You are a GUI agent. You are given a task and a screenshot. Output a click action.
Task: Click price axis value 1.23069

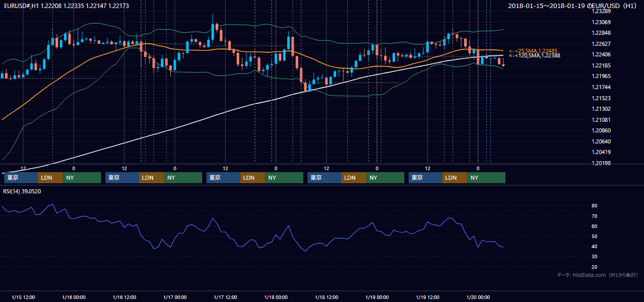pos(601,22)
